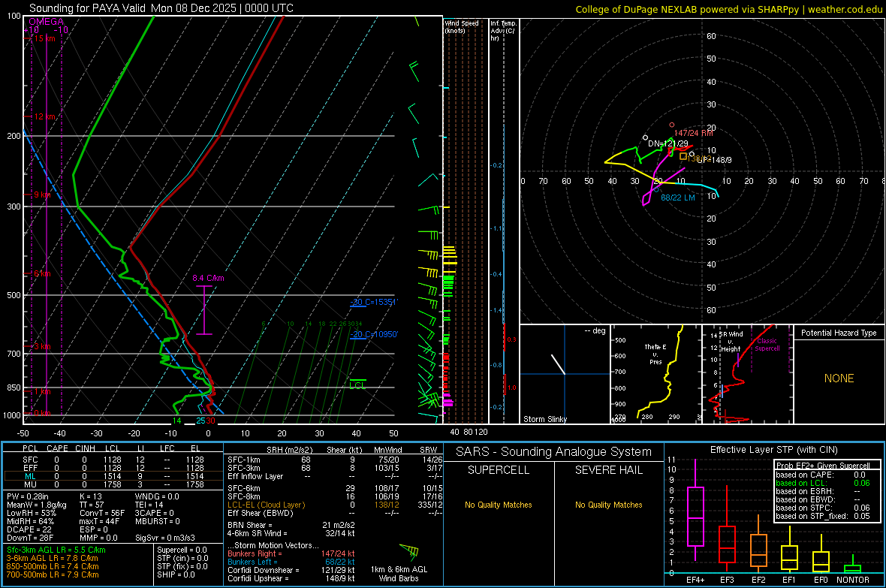Click the 'SRH (m2/s2)' column header
This screenshot has width=886, height=588.
point(289,450)
